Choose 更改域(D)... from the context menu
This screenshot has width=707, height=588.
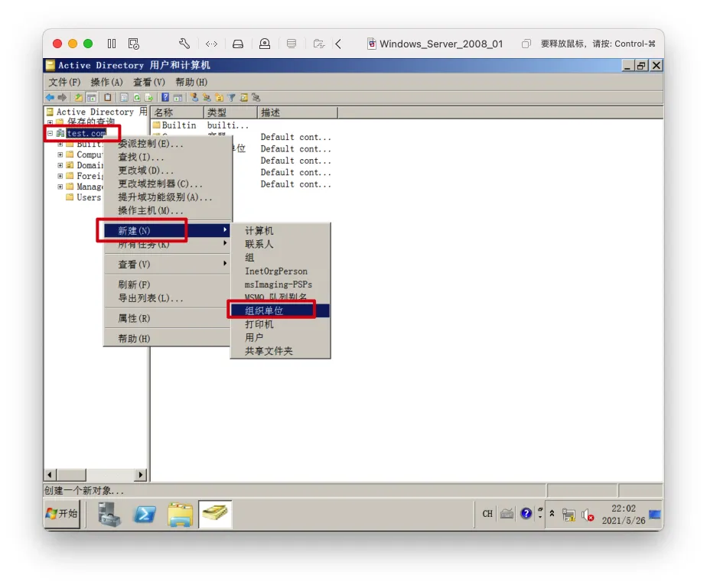(x=168, y=171)
